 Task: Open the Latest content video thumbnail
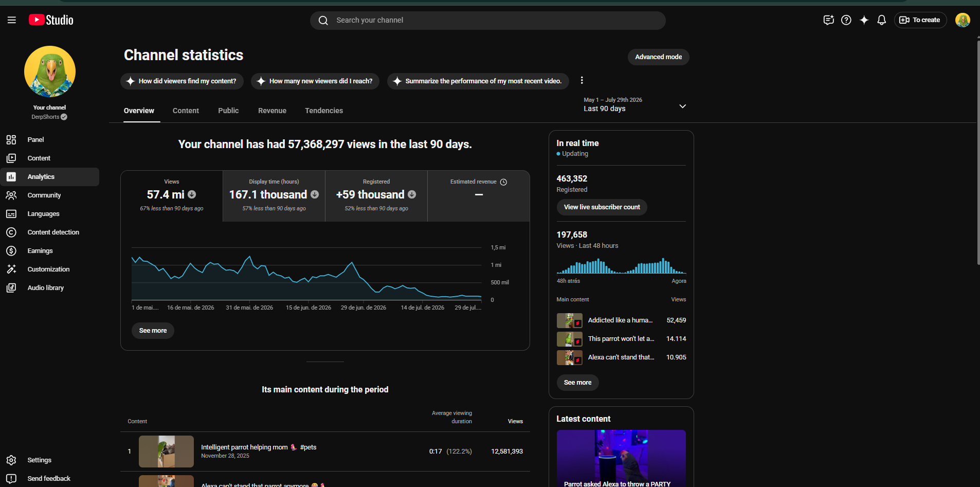click(x=621, y=458)
